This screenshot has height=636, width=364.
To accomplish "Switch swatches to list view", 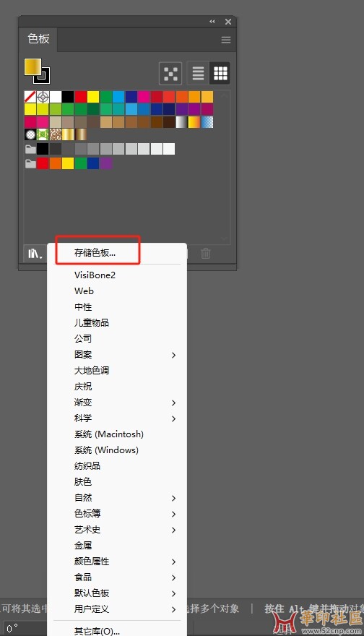I will 198,74.
